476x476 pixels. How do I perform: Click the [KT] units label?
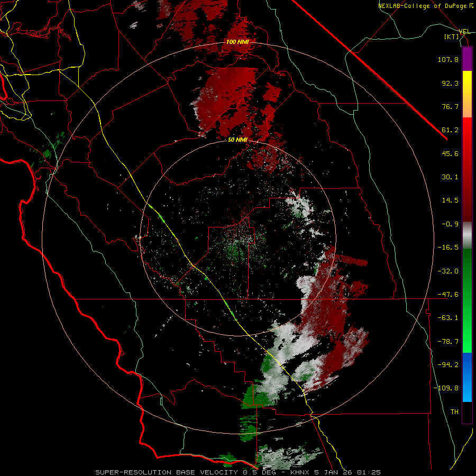452,36
